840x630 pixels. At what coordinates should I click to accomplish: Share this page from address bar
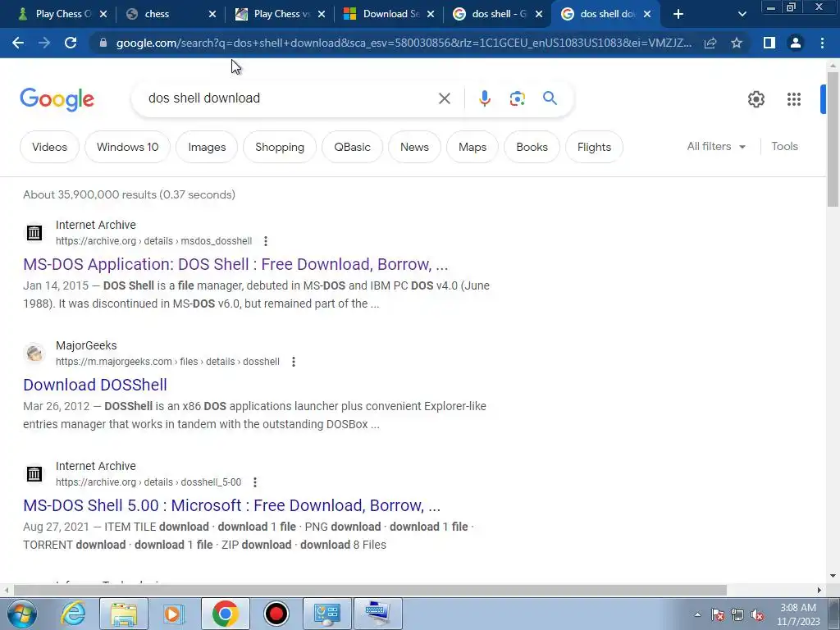point(710,43)
